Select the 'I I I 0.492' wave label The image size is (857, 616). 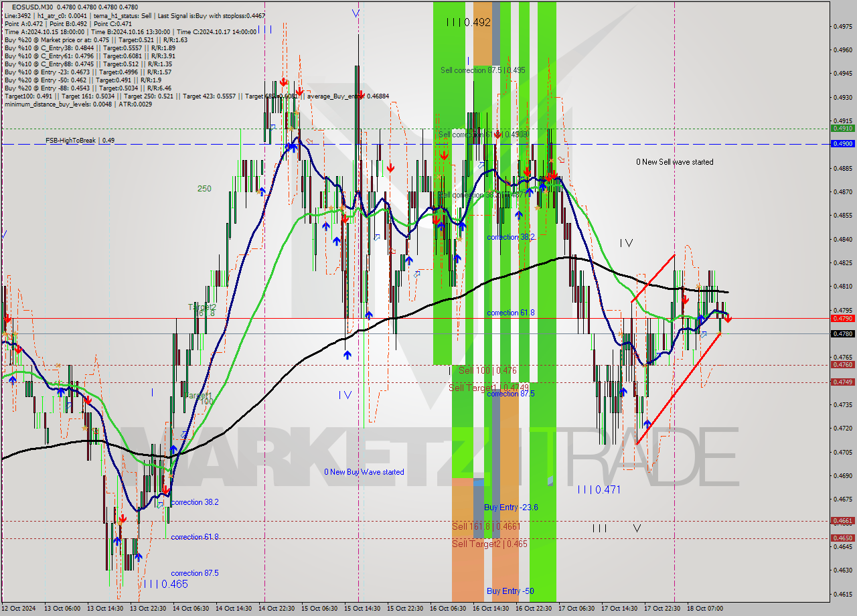tap(469, 22)
